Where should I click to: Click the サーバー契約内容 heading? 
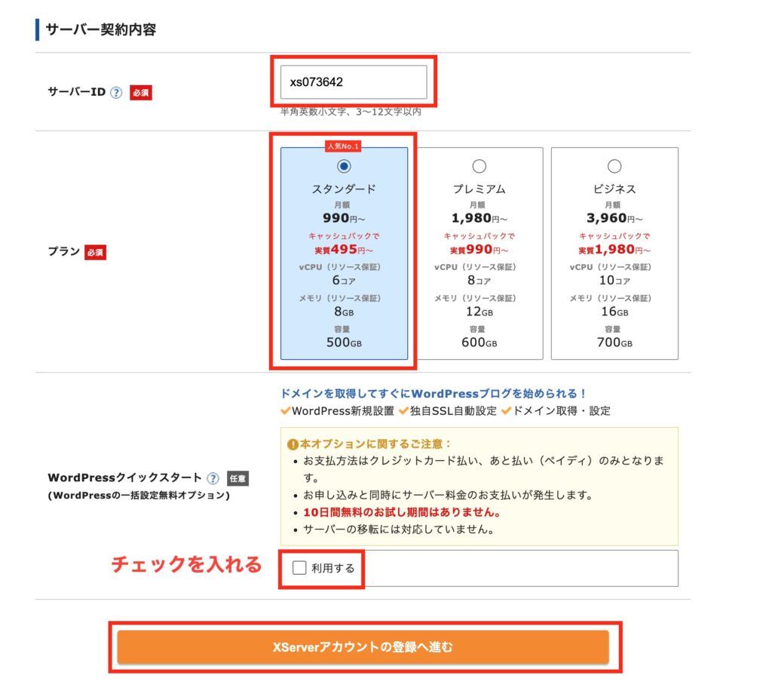point(101,29)
